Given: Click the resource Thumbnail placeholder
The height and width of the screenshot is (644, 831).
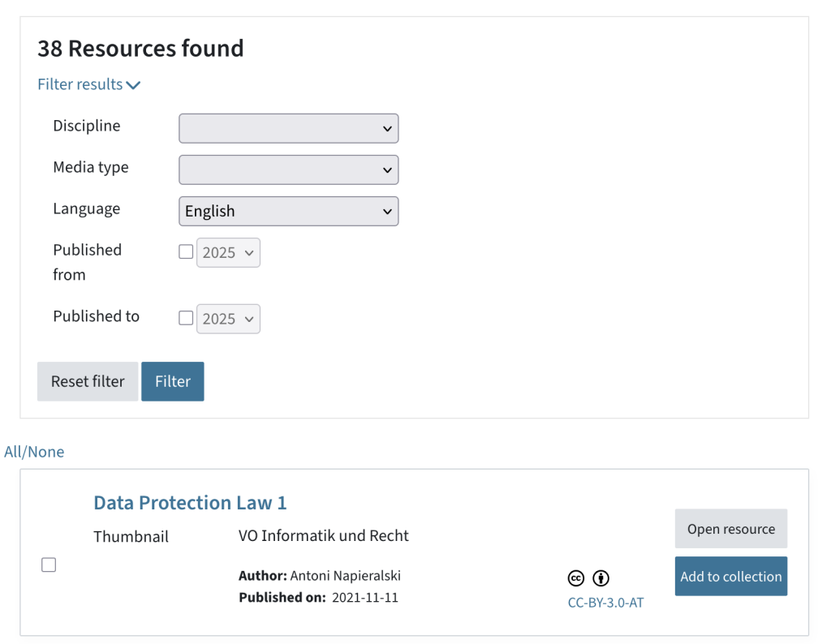Looking at the screenshot, I should (131, 536).
